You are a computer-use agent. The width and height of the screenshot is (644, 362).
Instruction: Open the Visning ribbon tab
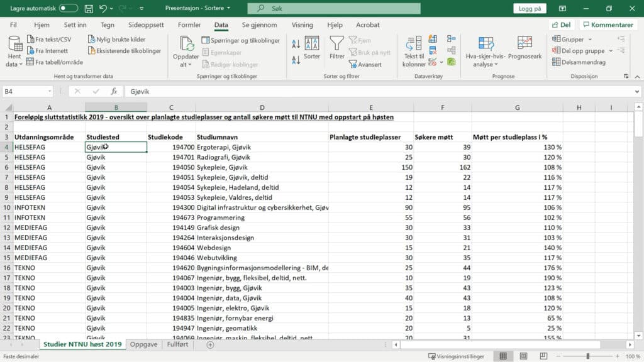[303, 25]
